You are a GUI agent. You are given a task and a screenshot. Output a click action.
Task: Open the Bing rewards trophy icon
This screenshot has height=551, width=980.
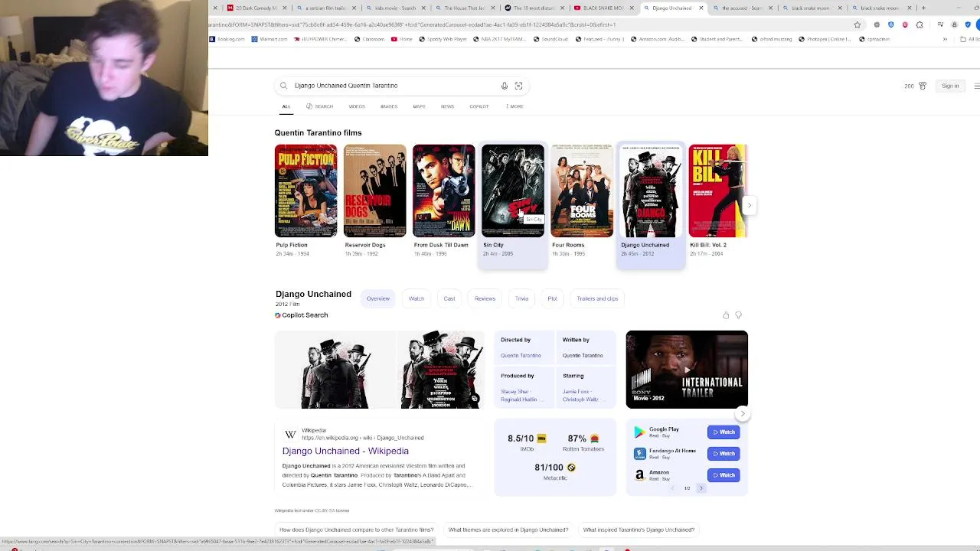[923, 86]
